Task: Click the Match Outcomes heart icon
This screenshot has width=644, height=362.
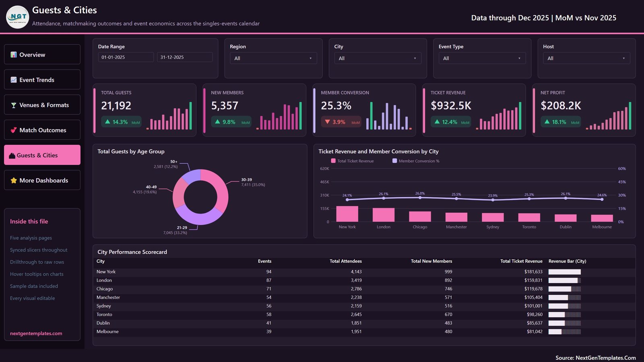Action: point(14,130)
